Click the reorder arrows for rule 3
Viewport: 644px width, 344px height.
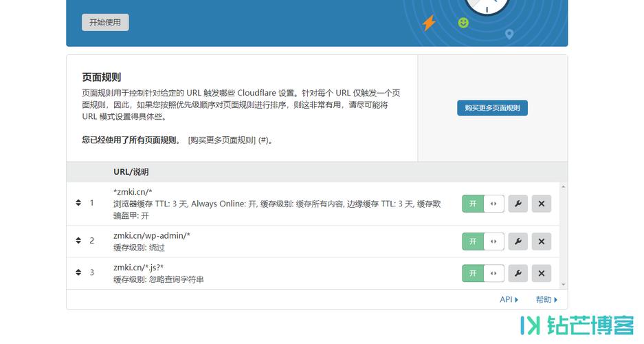coord(78,272)
